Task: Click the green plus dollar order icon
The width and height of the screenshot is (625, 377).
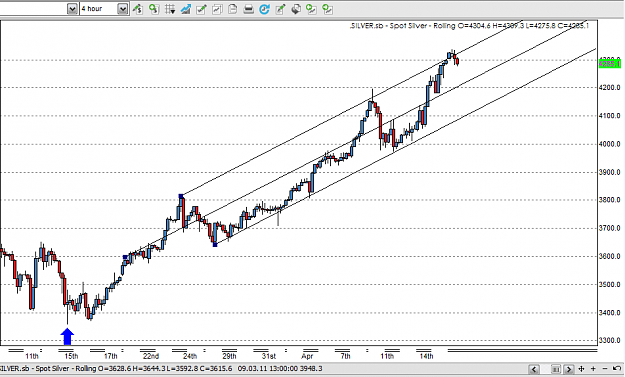Action: pyautogui.click(x=154, y=9)
